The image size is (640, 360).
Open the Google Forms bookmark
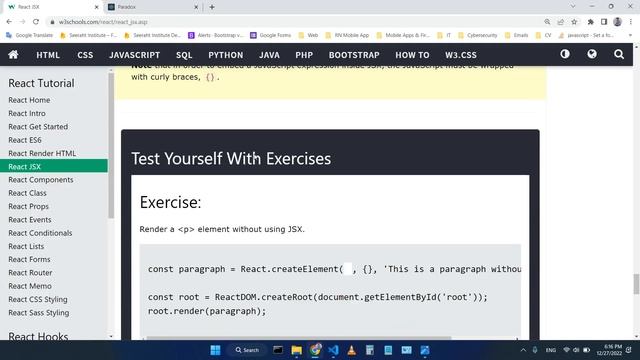point(271,35)
